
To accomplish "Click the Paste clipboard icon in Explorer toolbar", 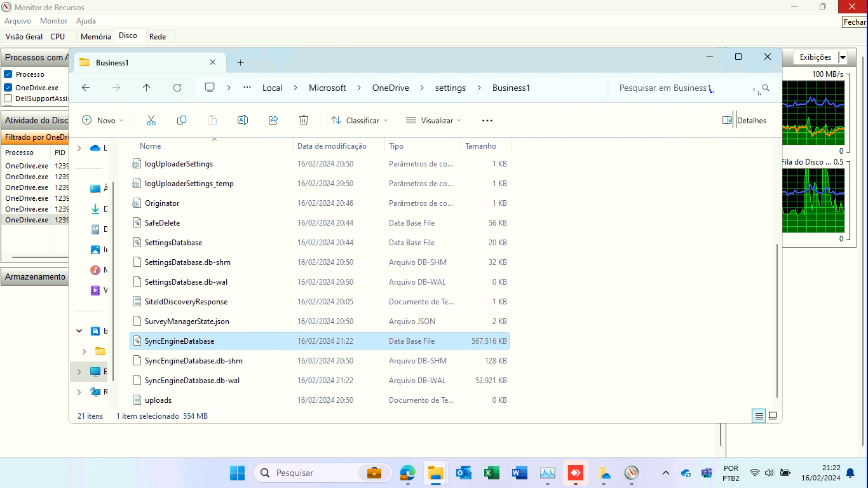I will pyautogui.click(x=212, y=120).
